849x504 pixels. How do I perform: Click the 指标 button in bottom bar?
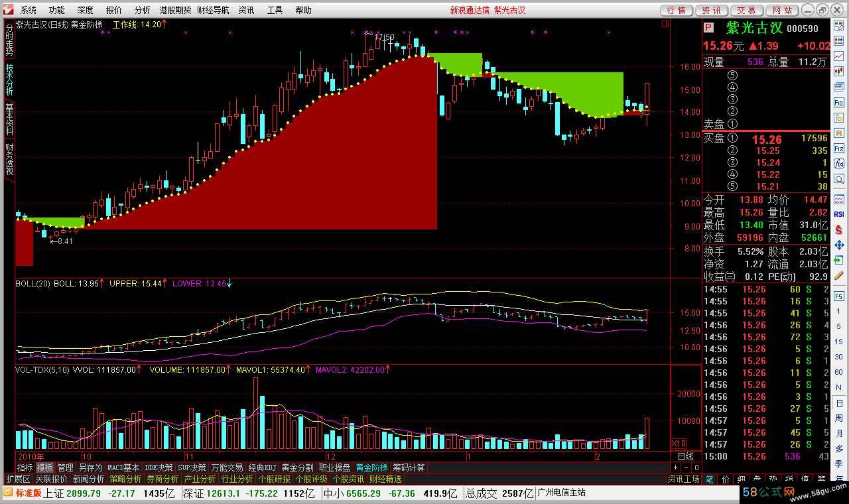click(25, 468)
